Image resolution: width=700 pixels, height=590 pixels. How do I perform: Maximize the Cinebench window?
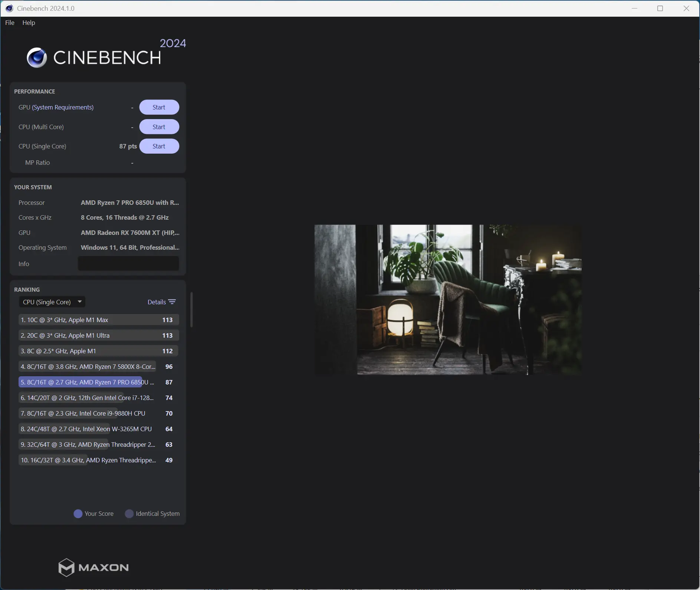tap(660, 8)
